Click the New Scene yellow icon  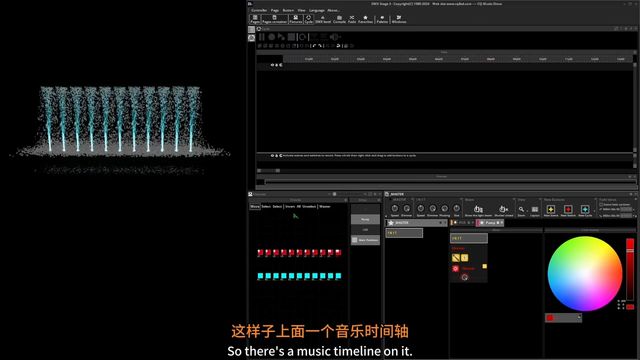coord(551,209)
